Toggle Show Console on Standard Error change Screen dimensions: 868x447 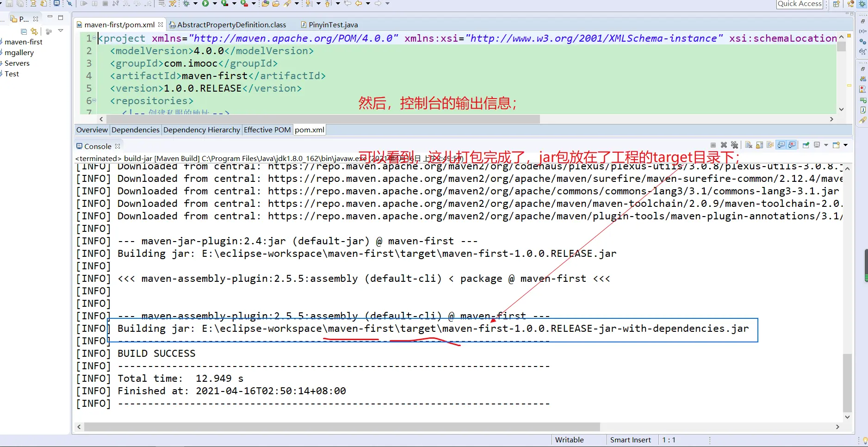pos(792,145)
